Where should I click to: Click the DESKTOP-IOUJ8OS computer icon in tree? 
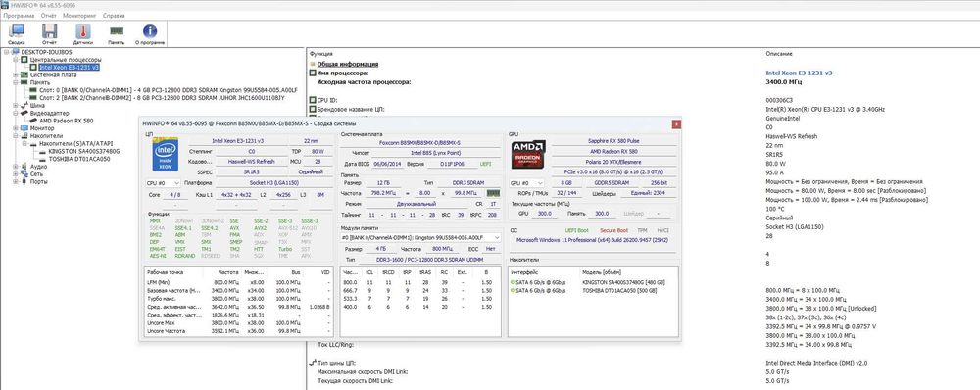point(17,52)
